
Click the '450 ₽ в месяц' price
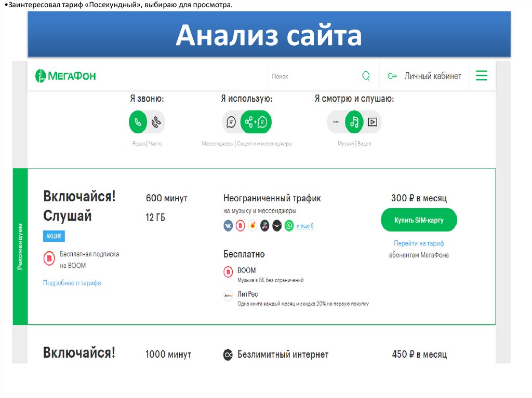point(419,354)
